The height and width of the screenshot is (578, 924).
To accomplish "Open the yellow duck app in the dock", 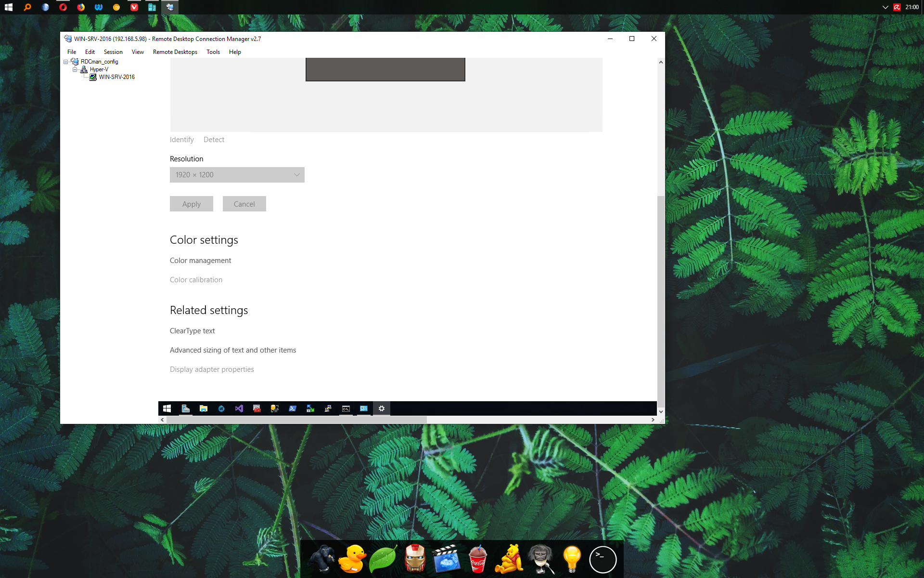I will [x=352, y=559].
